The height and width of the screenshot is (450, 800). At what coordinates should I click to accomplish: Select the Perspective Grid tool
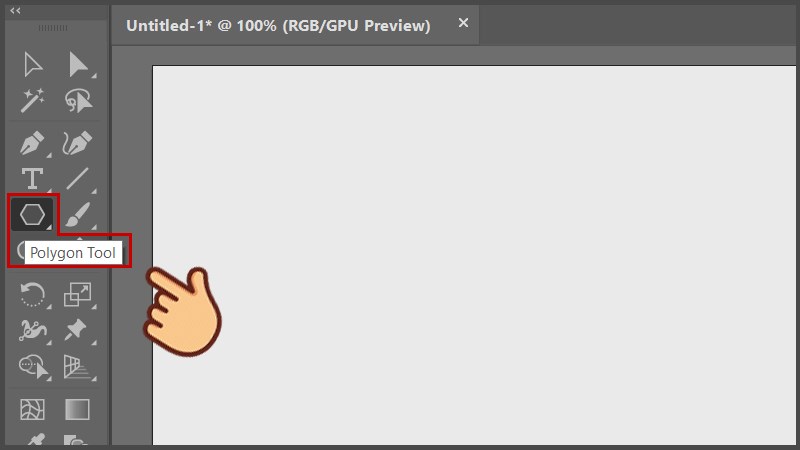click(x=78, y=367)
